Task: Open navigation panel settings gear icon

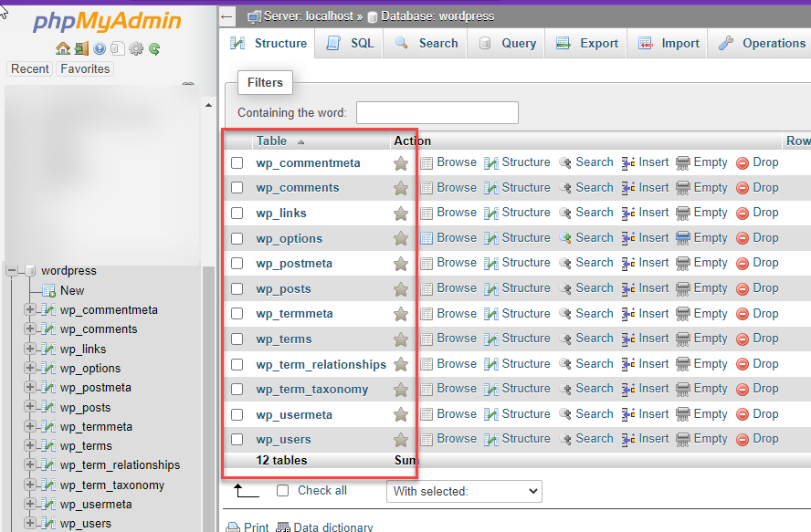Action: click(x=136, y=48)
